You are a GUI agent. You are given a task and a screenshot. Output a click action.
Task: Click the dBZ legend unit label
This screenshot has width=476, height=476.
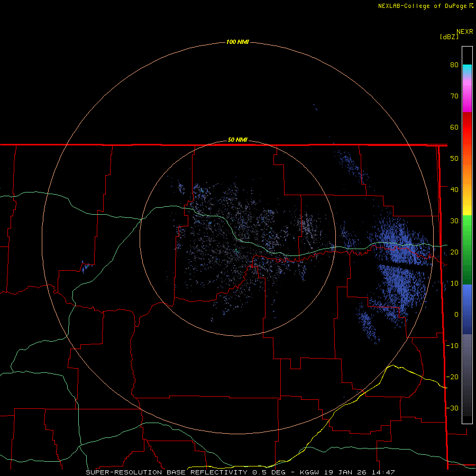point(449,36)
